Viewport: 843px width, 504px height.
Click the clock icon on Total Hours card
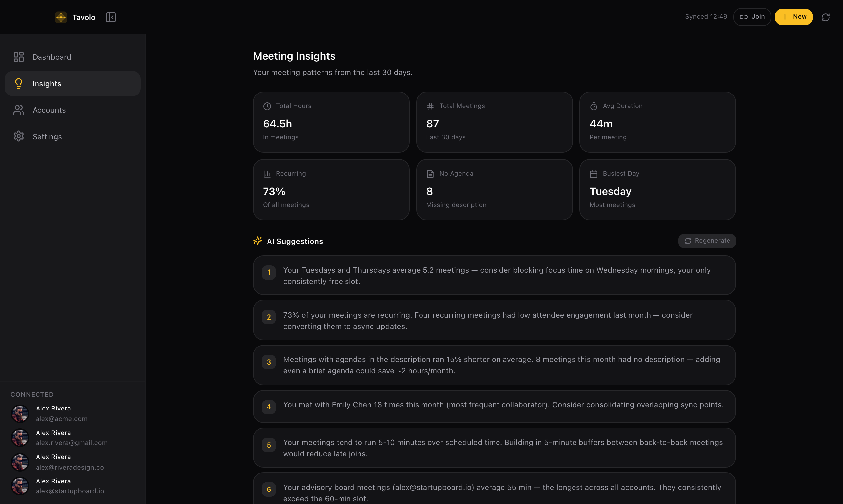coord(267,106)
